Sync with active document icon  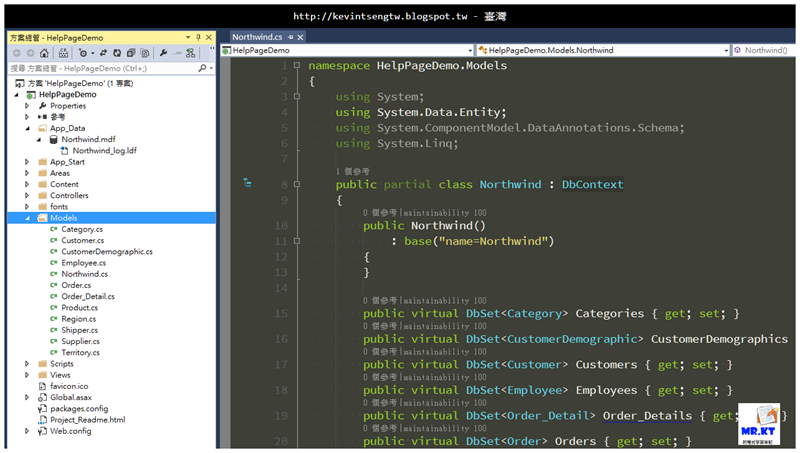(x=104, y=53)
